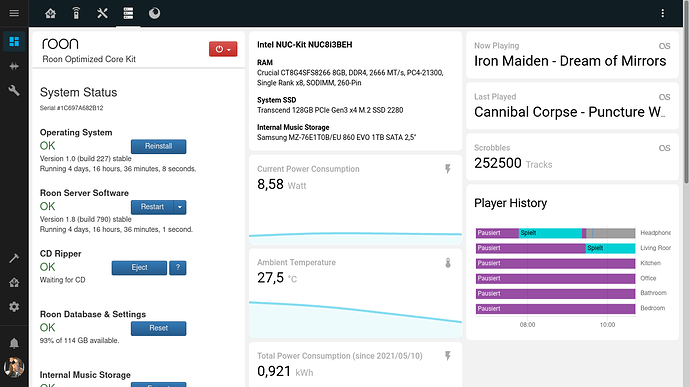Open the home icon tab

click(x=51, y=13)
